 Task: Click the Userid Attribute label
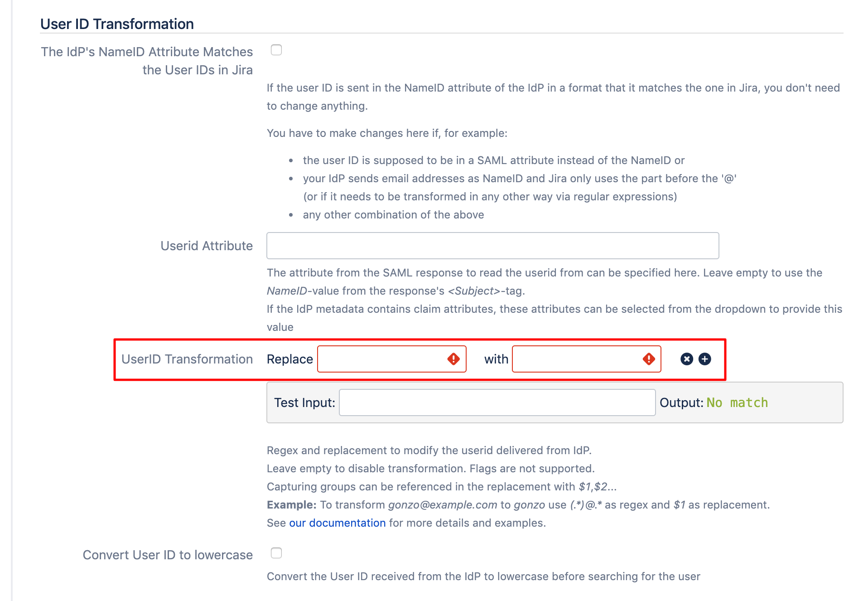[x=207, y=246]
